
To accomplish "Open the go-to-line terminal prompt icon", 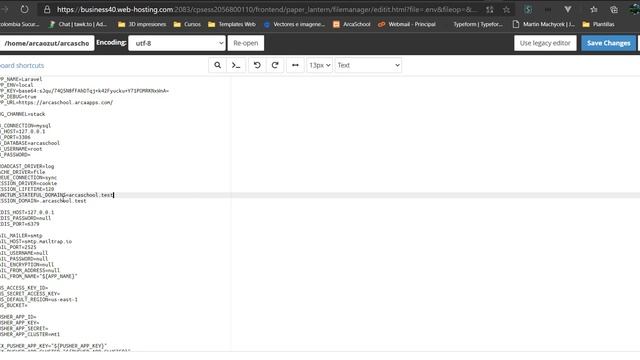I will [x=236, y=65].
